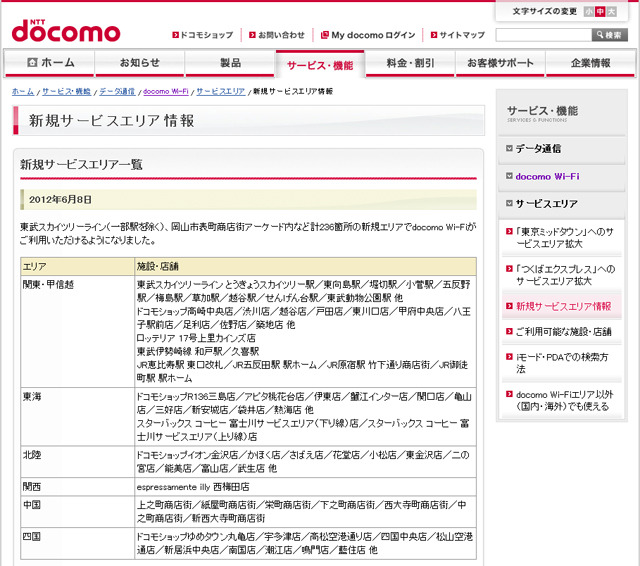This screenshot has width=640, height=566.
Task: Open the 料金・割引 navigation tab
Action: (x=410, y=63)
